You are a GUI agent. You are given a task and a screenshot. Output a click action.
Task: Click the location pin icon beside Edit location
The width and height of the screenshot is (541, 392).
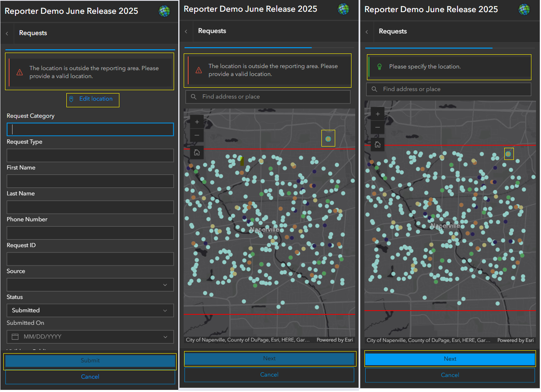[x=71, y=99]
